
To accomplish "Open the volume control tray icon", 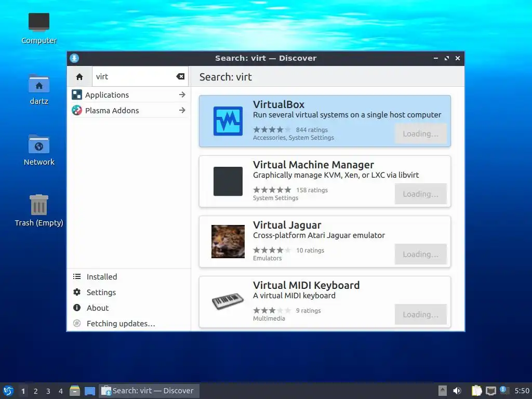I will coord(457,391).
